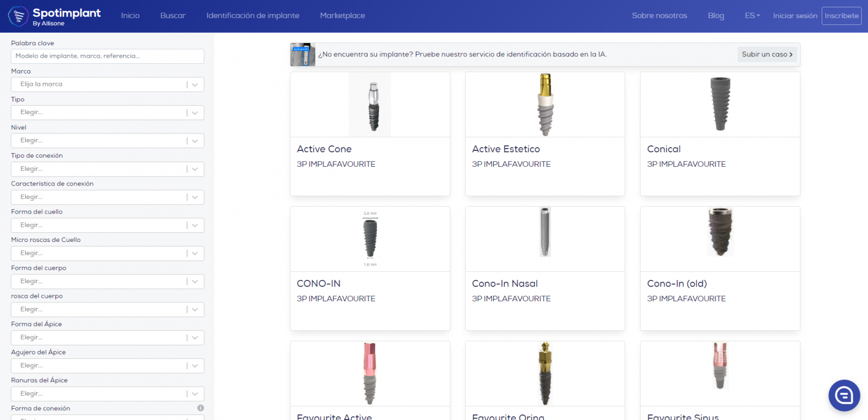
Task: Click the Active Estetico title
Action: click(506, 149)
